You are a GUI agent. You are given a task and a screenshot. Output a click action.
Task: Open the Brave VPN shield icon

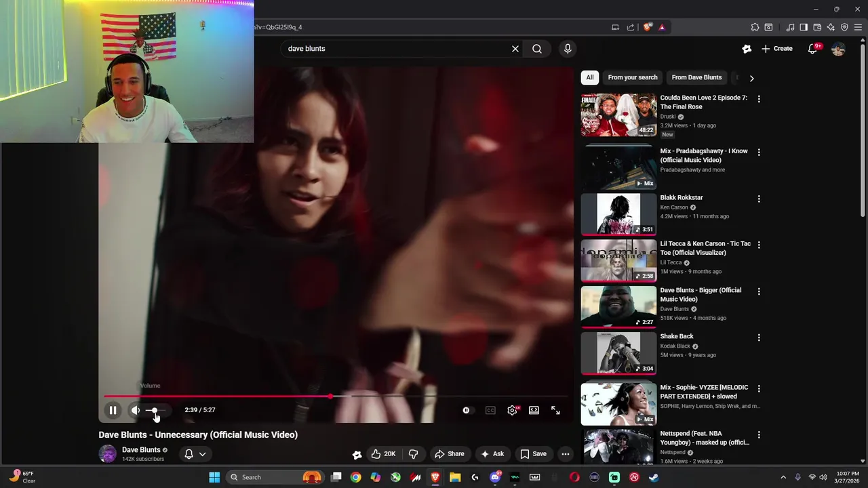pos(844,27)
